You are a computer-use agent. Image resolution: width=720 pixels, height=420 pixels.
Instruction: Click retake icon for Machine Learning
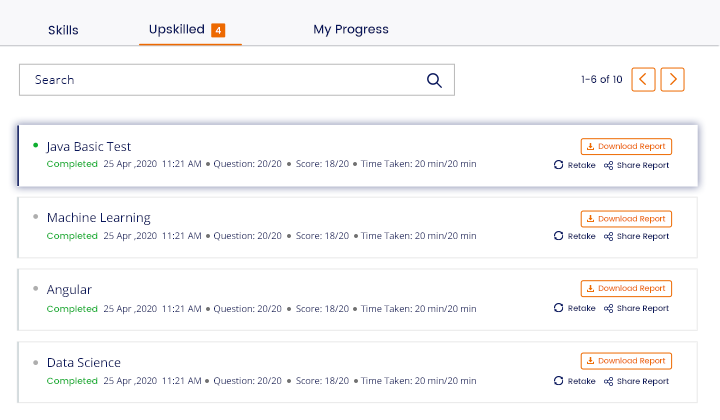[x=558, y=236]
